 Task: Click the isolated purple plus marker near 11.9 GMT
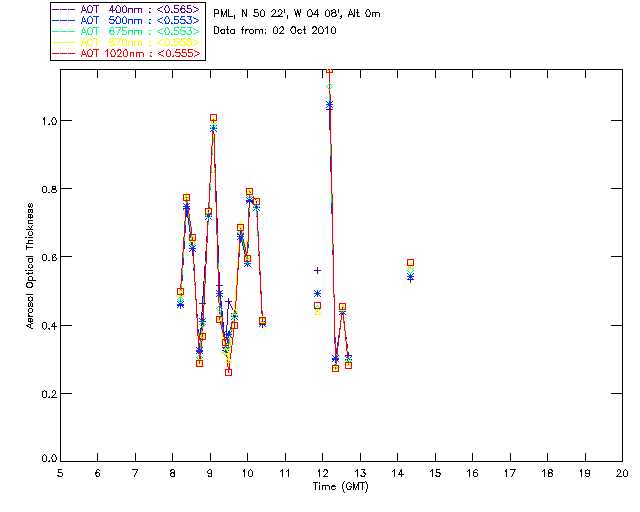[x=318, y=270]
